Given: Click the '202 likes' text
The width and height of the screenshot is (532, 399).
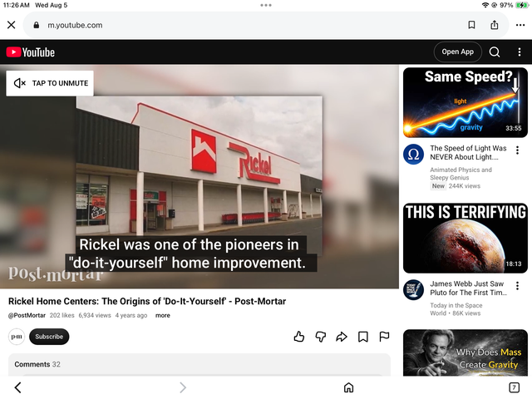Looking at the screenshot, I should point(62,315).
